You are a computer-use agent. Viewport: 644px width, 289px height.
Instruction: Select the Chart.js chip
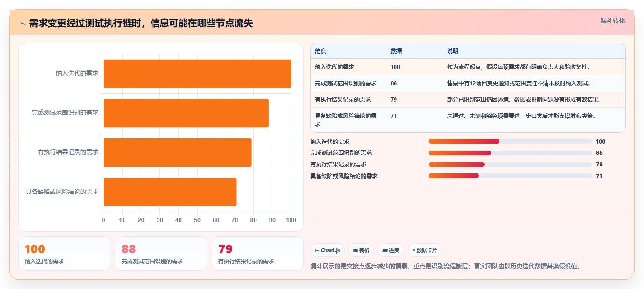click(x=327, y=250)
